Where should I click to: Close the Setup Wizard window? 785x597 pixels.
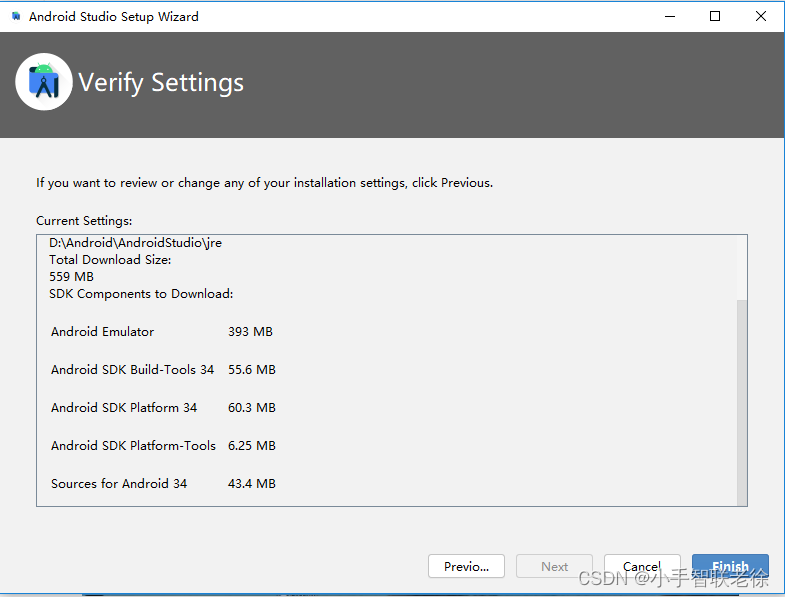[x=760, y=17]
